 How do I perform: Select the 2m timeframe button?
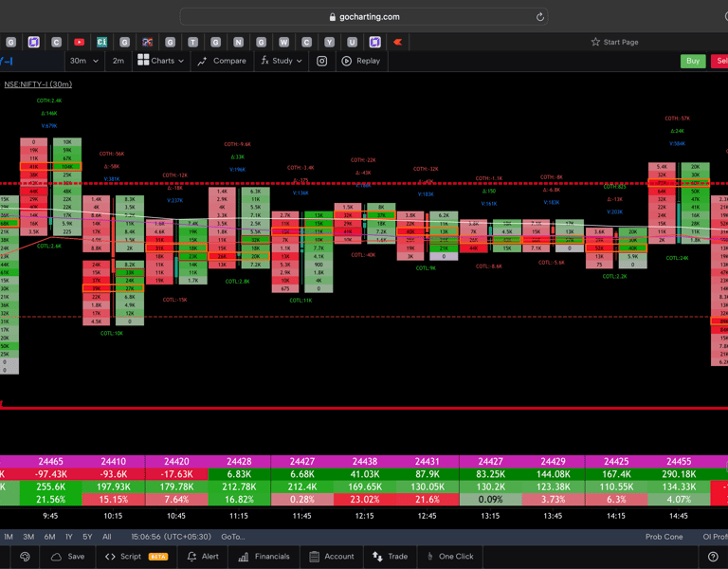(118, 61)
